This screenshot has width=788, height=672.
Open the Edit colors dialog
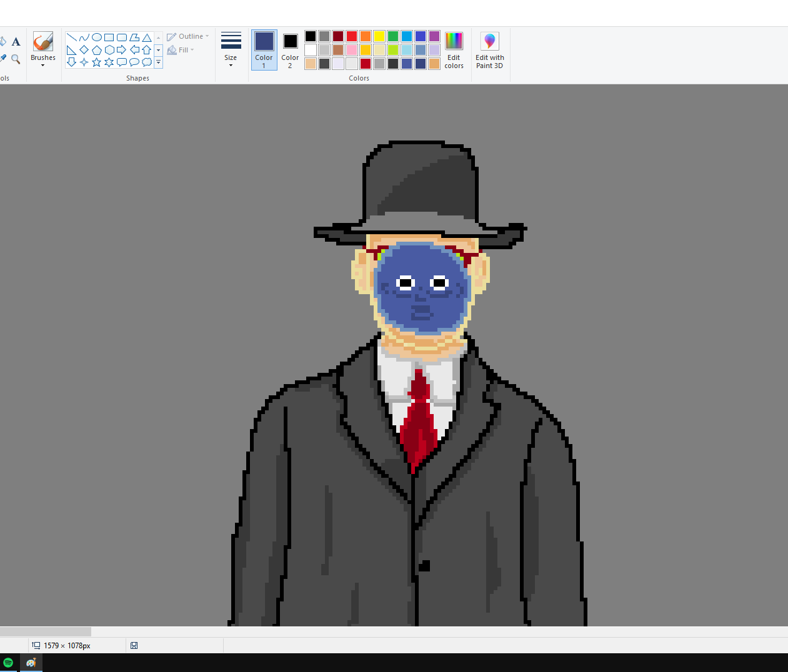pyautogui.click(x=454, y=50)
